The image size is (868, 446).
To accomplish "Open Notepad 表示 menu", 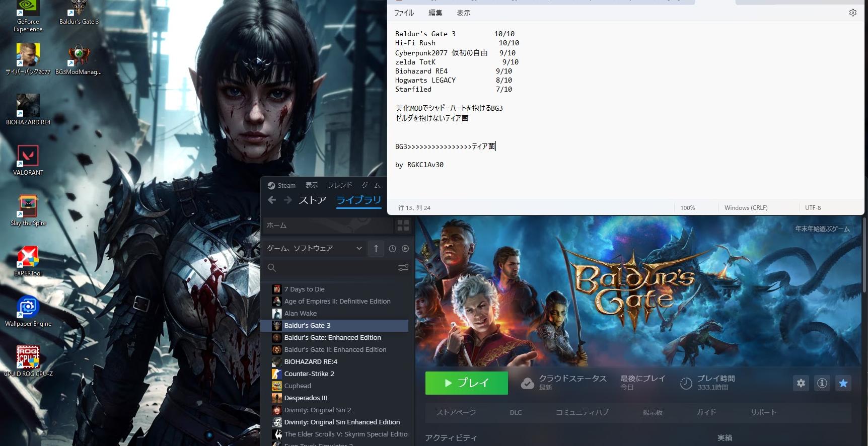I will tap(463, 13).
